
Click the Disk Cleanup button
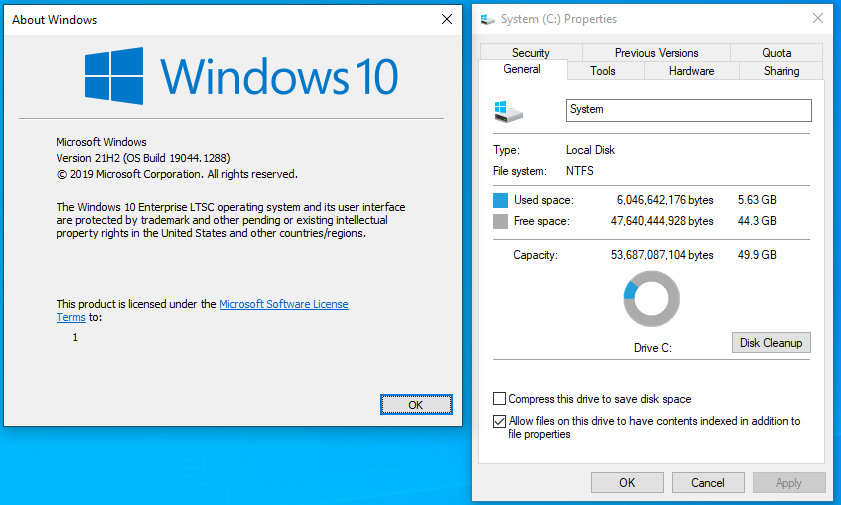pyautogui.click(x=771, y=343)
